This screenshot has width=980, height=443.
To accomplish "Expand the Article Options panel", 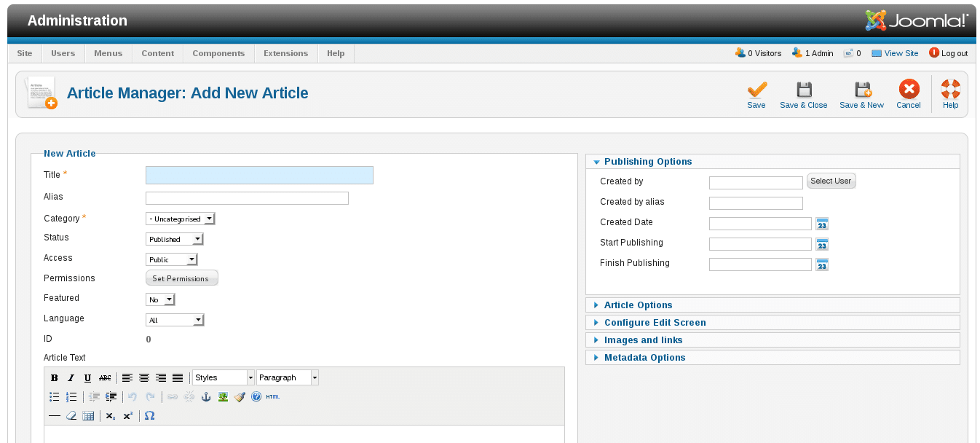I will [638, 305].
